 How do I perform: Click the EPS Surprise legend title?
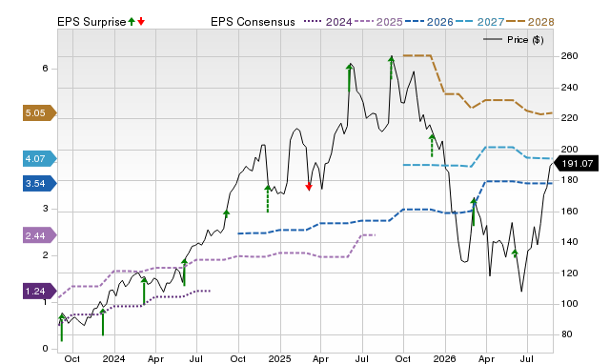pos(91,22)
